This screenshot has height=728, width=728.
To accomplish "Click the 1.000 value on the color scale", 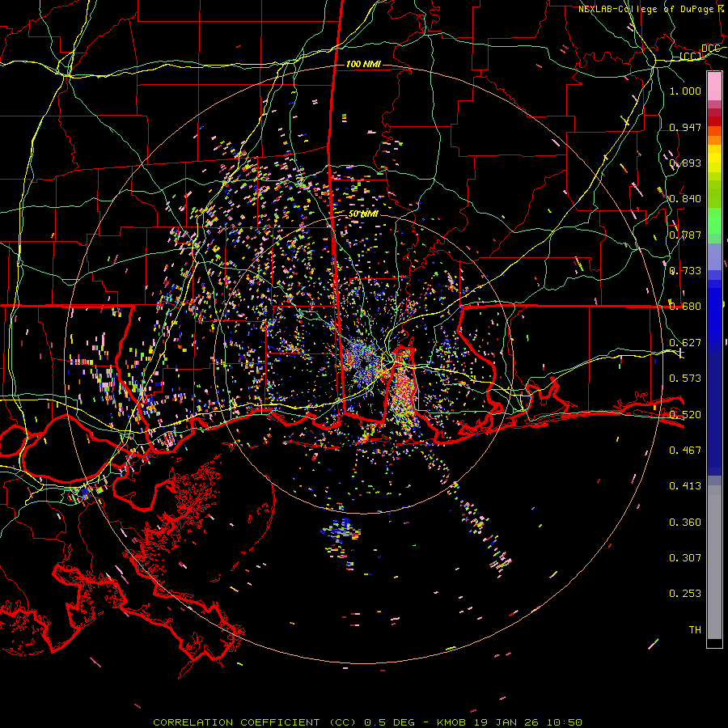I will 685,91.
